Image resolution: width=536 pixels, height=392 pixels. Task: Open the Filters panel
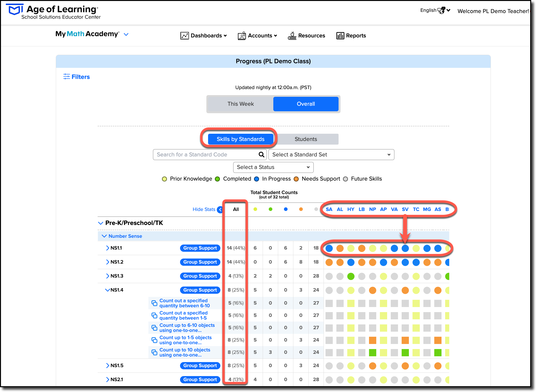[x=77, y=77]
